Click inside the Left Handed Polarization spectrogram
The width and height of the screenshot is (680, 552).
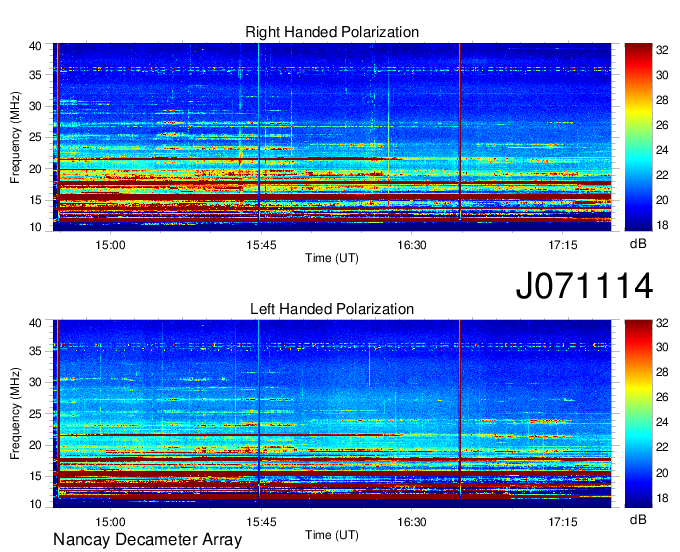[332, 414]
